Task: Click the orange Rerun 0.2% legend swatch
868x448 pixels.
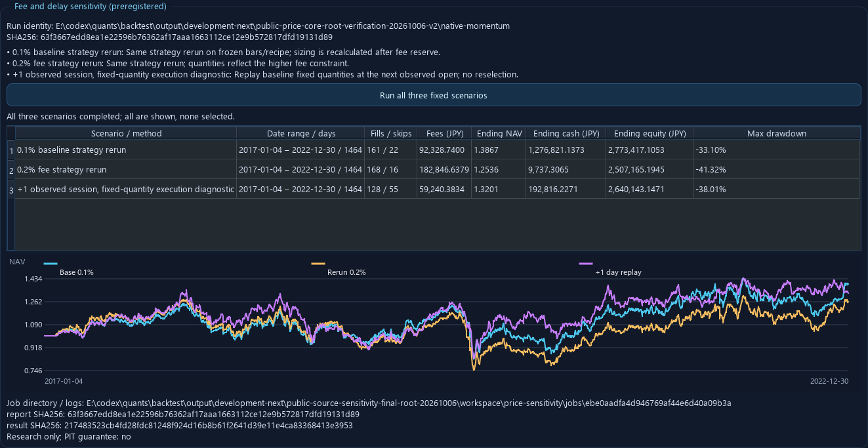Action: pyautogui.click(x=318, y=264)
